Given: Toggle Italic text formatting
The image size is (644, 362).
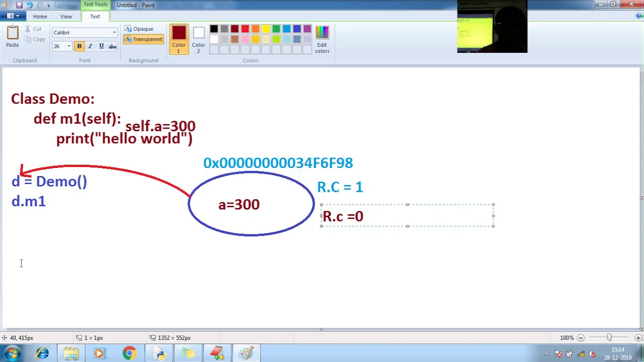Looking at the screenshot, I should pos(90,46).
